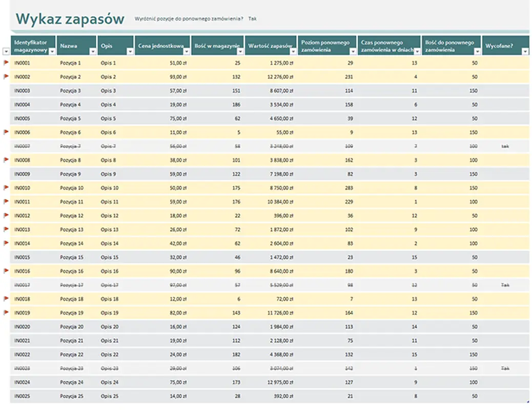The width and height of the screenshot is (532, 410).
Task: Click the flag marker for IN0016
Action: tap(6, 271)
